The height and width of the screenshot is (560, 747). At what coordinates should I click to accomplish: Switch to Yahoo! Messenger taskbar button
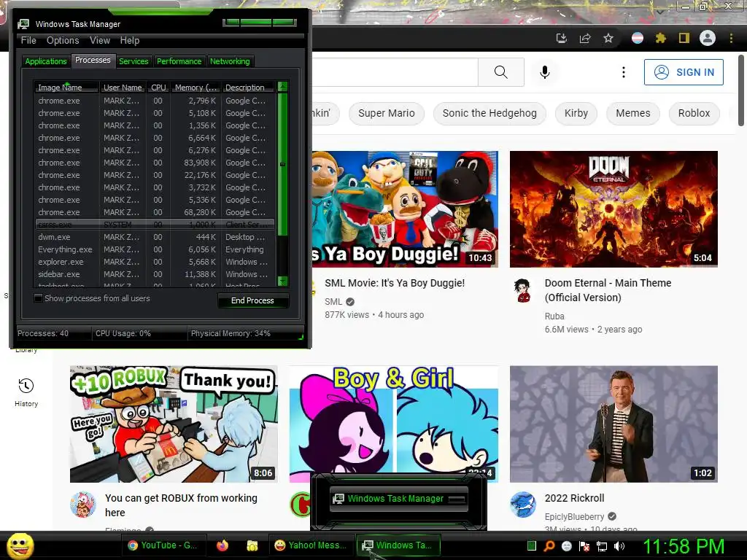tap(311, 545)
